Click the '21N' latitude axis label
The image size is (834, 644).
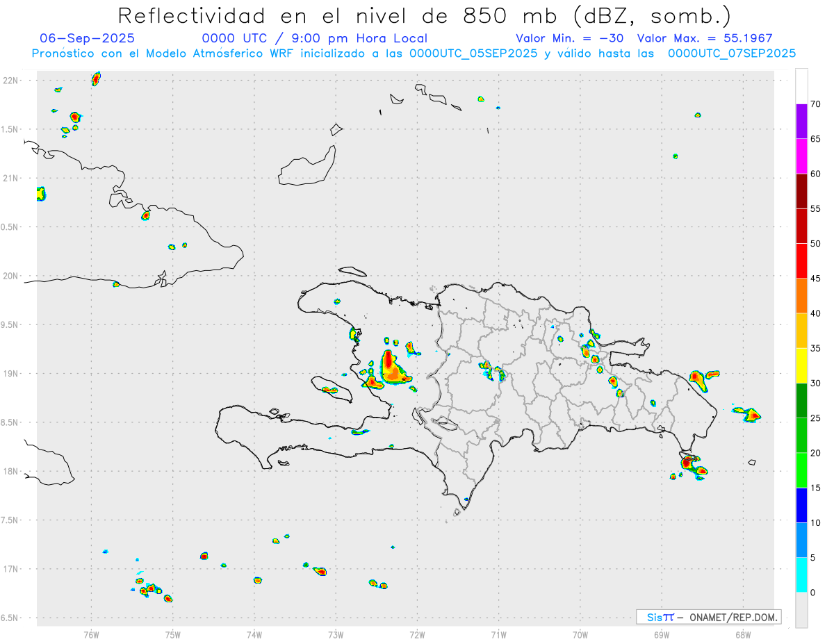click(11, 179)
